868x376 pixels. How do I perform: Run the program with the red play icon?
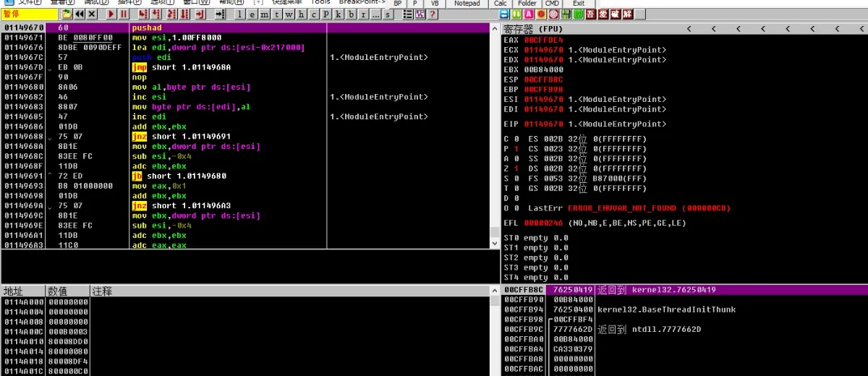tap(111, 14)
